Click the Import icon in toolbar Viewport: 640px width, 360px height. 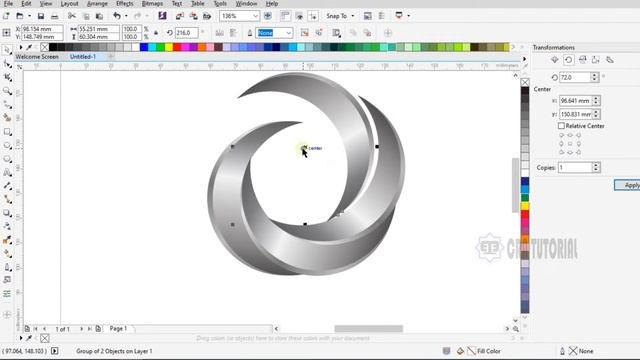180,16
